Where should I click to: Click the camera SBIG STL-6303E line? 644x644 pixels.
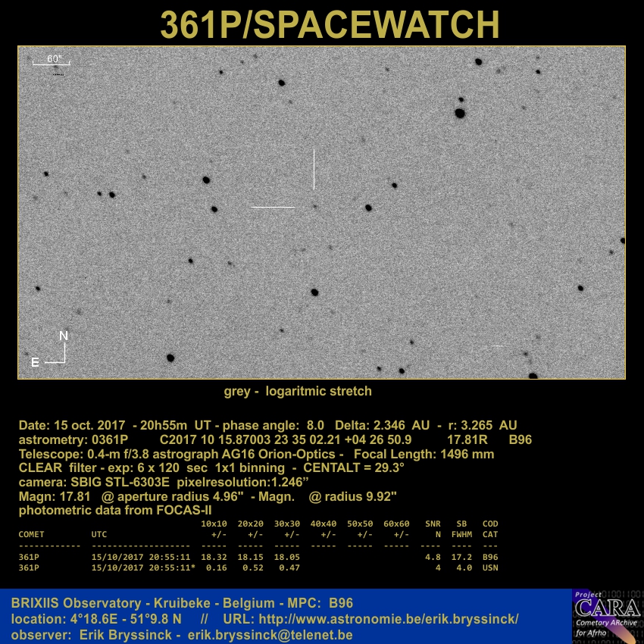[x=164, y=482]
